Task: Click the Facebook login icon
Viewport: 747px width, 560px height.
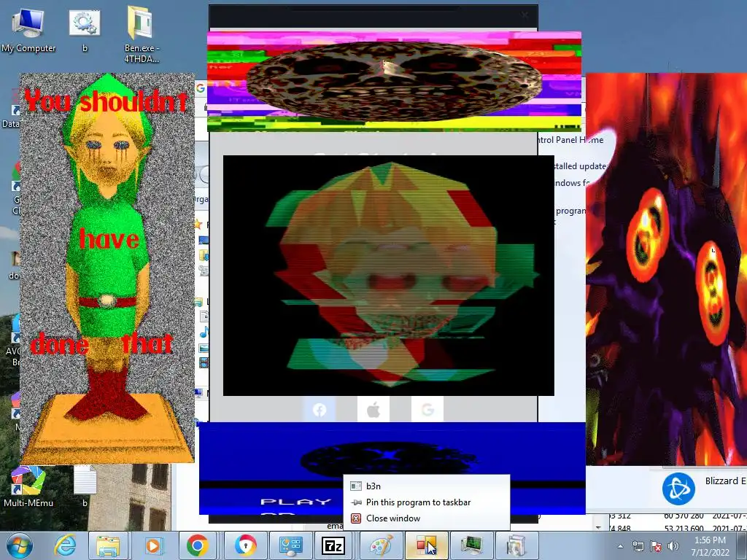Action: 320,410
